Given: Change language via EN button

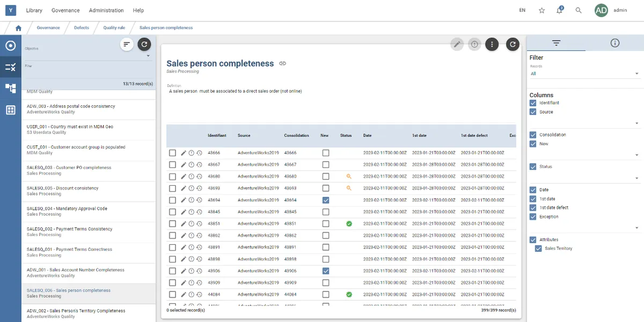Looking at the screenshot, I should 522,10.
